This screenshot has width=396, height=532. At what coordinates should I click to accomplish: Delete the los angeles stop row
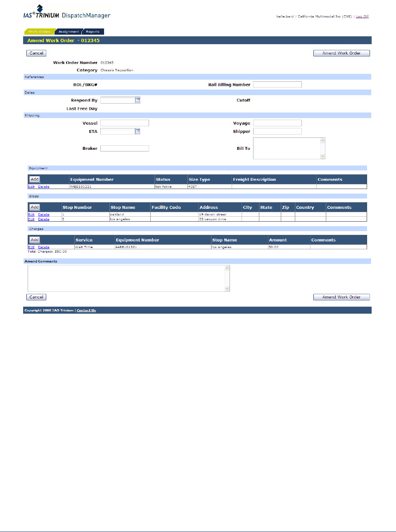44,219
